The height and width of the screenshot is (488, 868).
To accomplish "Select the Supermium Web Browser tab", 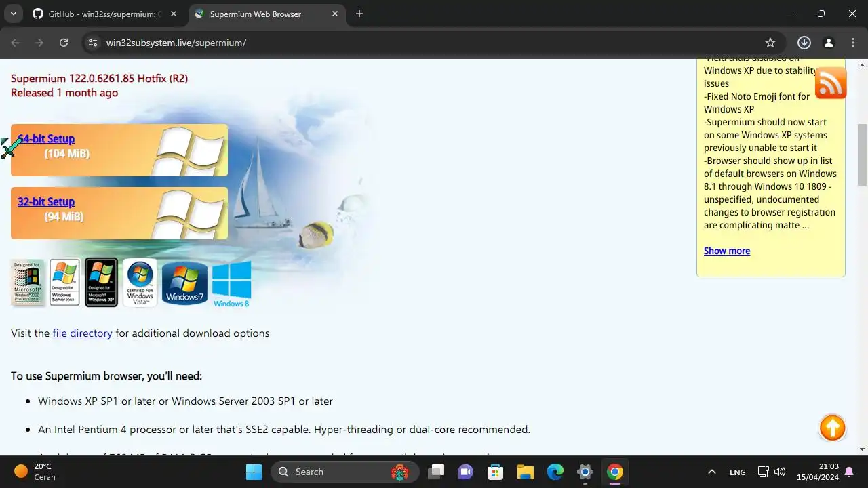I will [x=267, y=14].
